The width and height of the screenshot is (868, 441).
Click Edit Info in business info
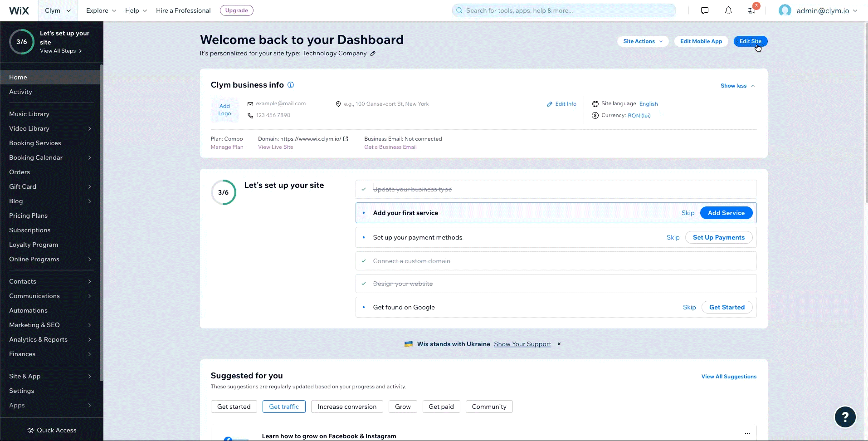[x=562, y=104]
